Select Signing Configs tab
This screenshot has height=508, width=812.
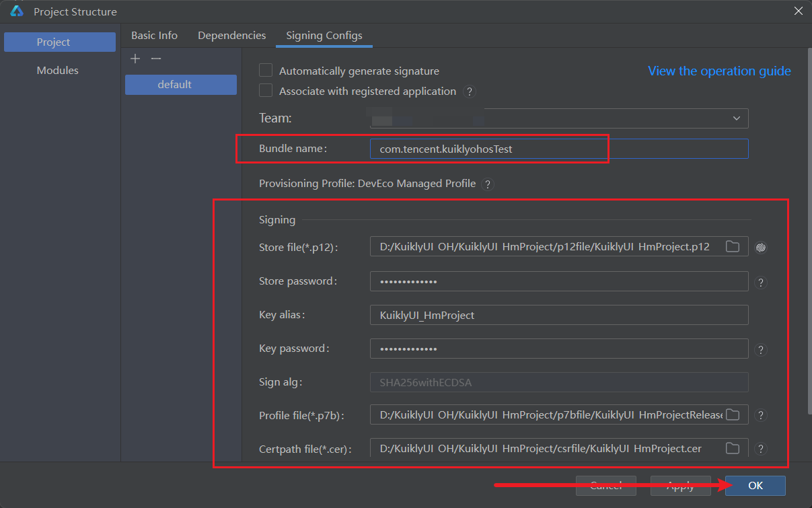[x=324, y=36]
